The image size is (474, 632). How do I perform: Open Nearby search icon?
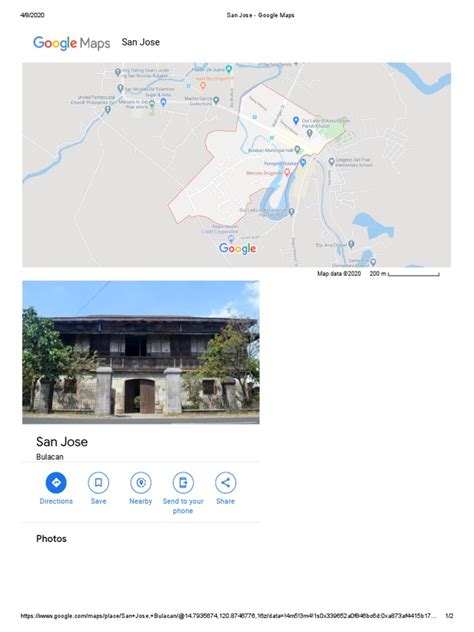click(141, 482)
